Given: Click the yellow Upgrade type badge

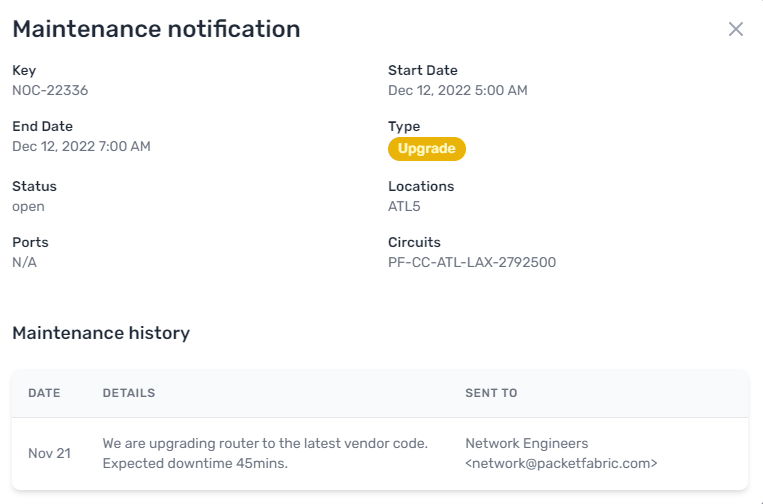Looking at the screenshot, I should pos(426,149).
